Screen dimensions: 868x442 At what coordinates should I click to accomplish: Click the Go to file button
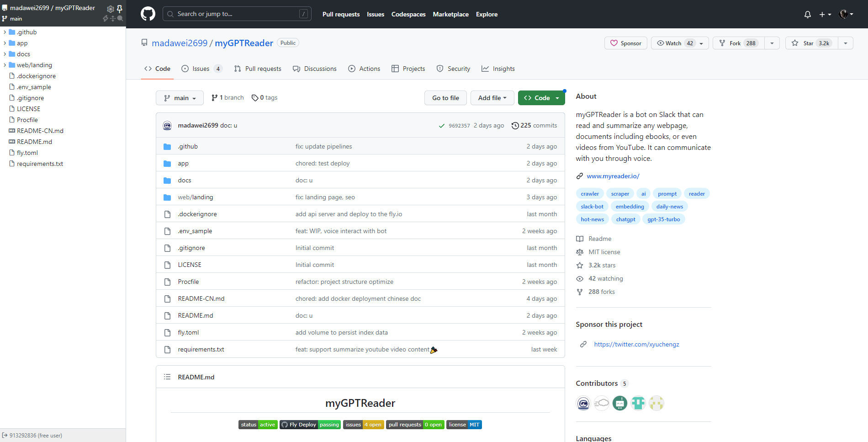[445, 98]
